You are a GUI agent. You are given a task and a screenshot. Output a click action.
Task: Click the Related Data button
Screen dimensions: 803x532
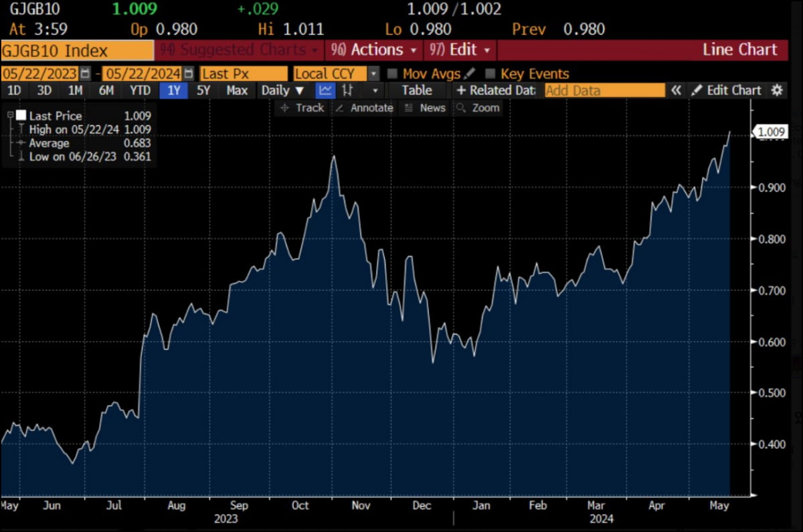[496, 90]
